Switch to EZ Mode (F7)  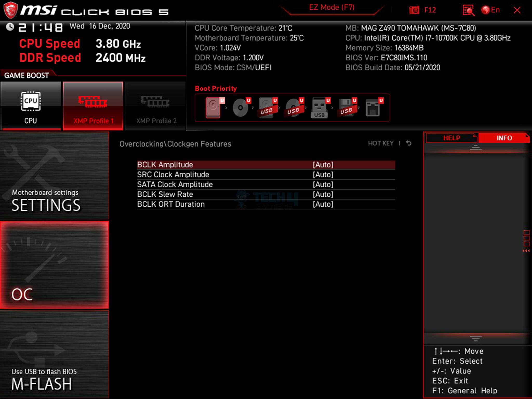[x=332, y=7]
